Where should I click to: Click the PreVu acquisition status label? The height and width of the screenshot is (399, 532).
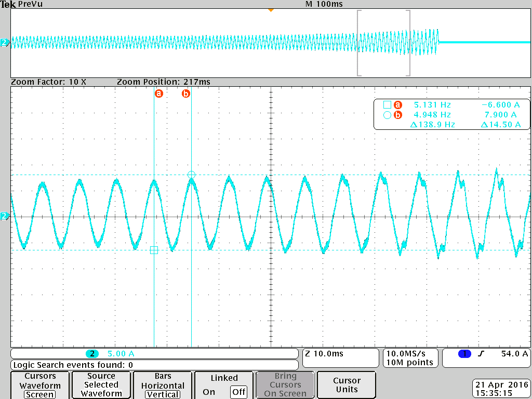30,4
